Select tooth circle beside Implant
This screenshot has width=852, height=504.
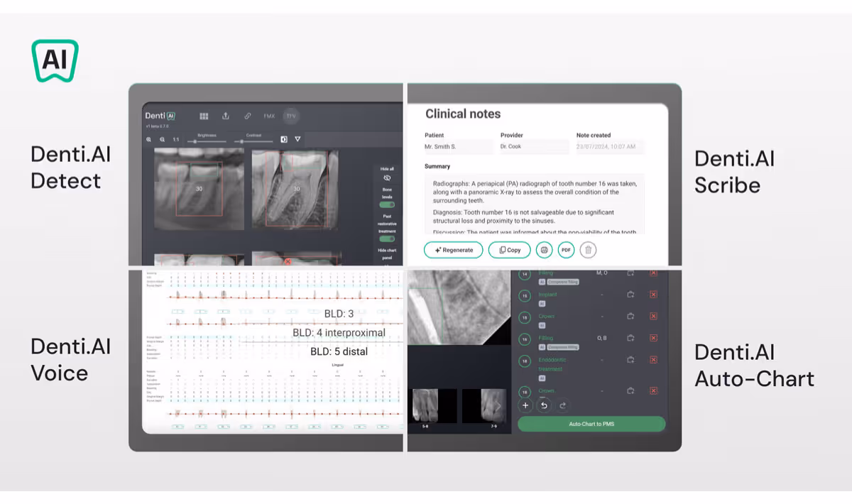click(x=525, y=296)
